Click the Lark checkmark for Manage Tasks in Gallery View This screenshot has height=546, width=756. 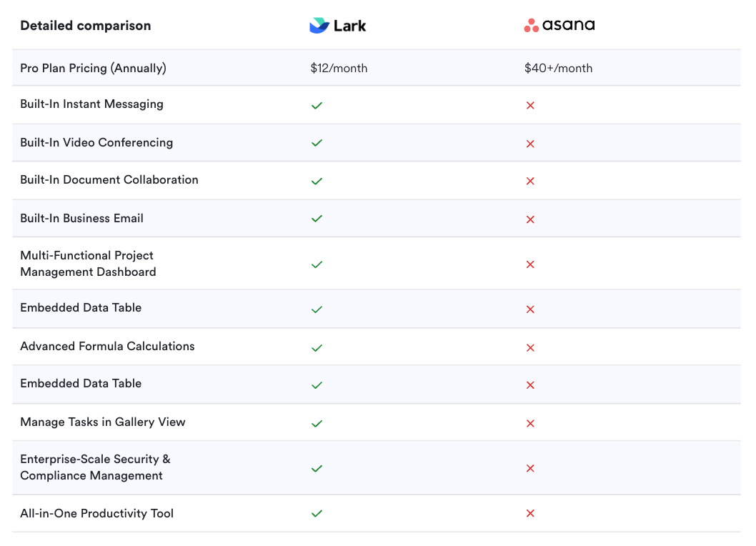[317, 424]
